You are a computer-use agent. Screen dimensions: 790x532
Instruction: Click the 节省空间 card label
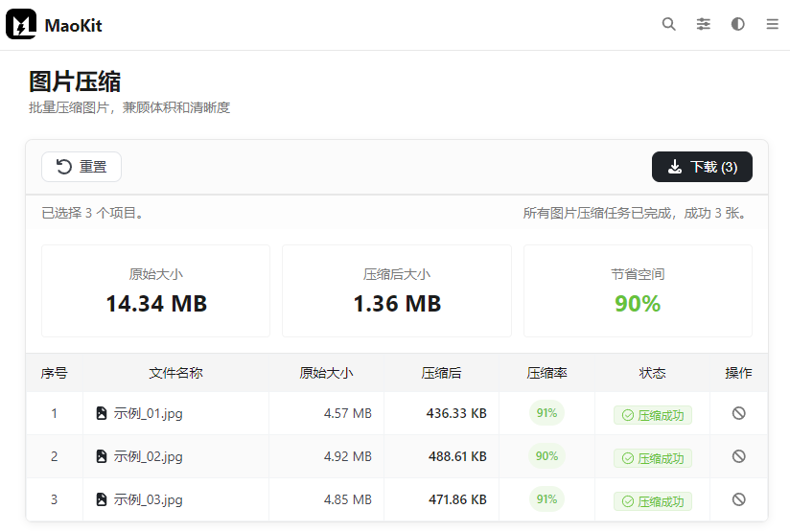(x=638, y=274)
